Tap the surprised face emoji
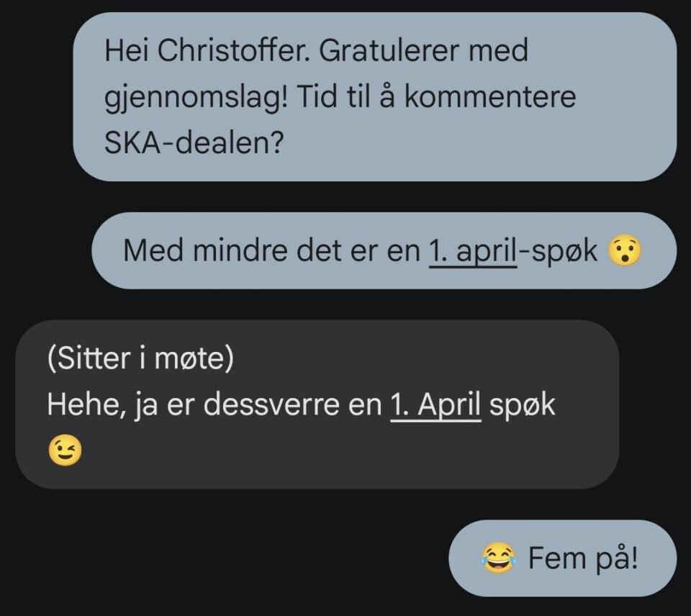Viewport: 691px width, 616px height. [x=624, y=251]
